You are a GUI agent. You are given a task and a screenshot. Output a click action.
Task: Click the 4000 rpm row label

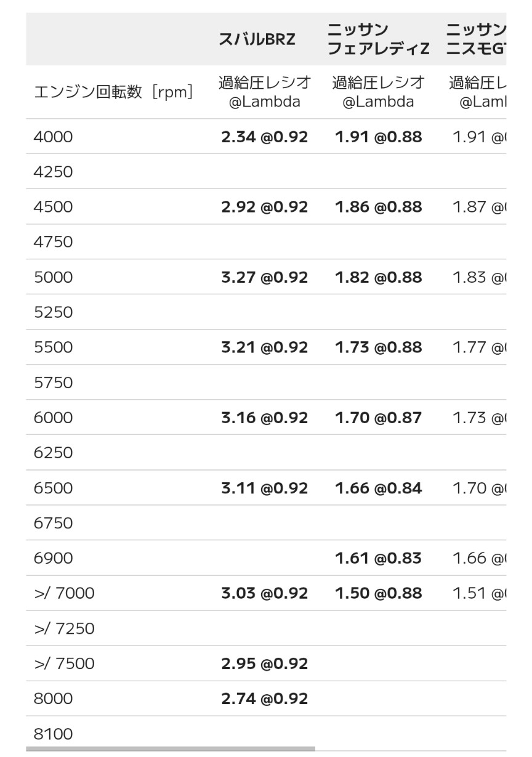(53, 137)
